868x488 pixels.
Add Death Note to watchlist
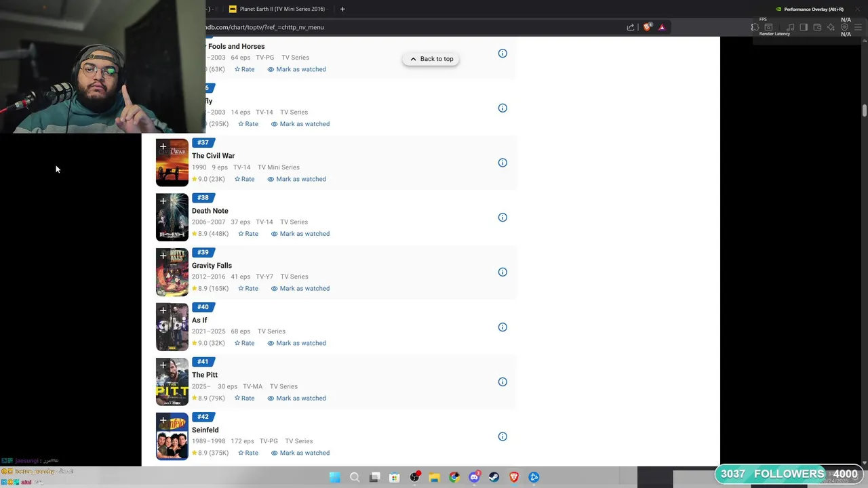[163, 201]
